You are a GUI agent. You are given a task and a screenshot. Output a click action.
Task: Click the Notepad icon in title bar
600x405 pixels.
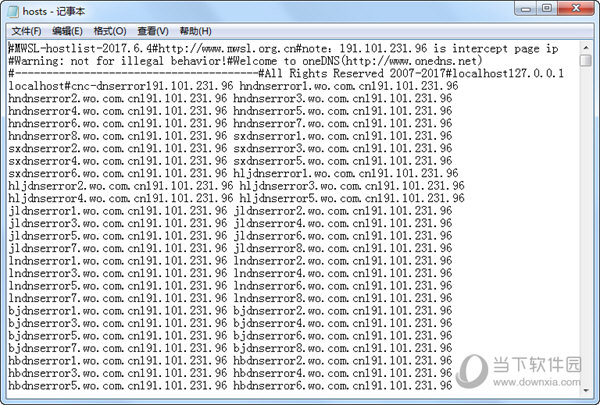pyautogui.click(x=13, y=11)
